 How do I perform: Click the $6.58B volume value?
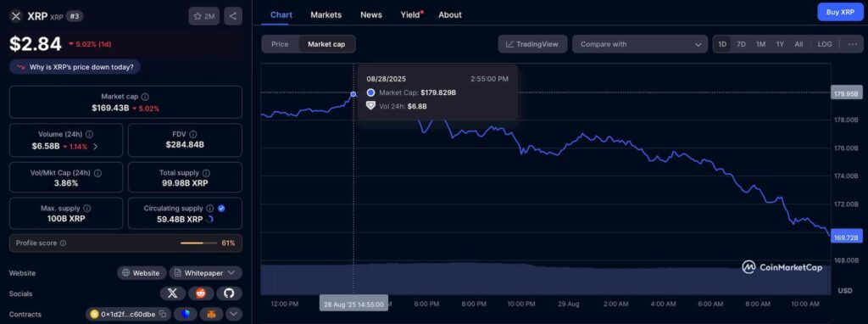pyautogui.click(x=46, y=146)
